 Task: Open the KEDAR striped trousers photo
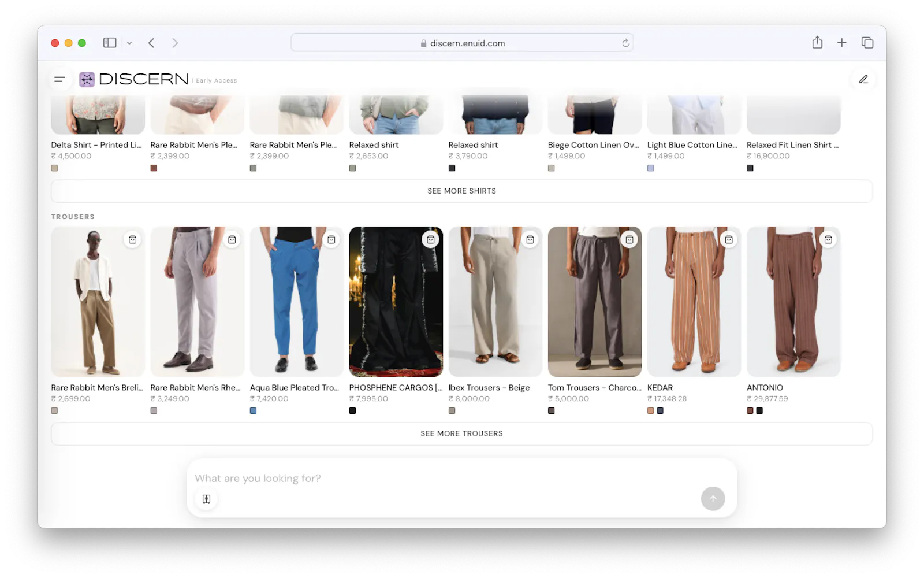tap(694, 302)
